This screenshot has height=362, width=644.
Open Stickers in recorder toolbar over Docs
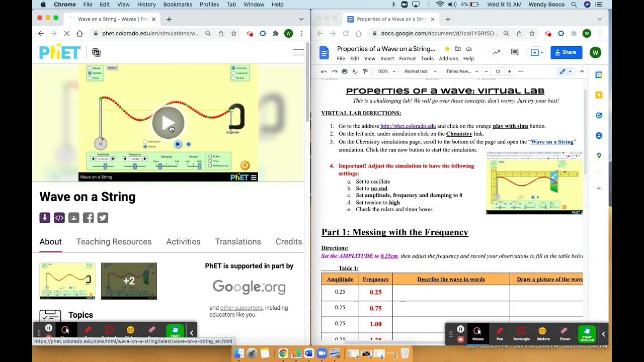tap(543, 333)
